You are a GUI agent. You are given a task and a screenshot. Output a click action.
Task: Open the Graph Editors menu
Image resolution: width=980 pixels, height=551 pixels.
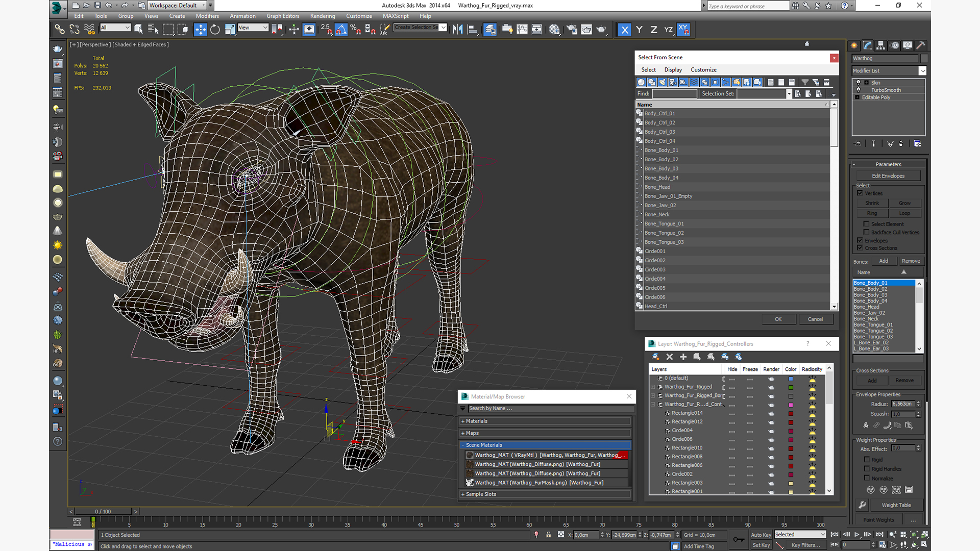coord(283,16)
